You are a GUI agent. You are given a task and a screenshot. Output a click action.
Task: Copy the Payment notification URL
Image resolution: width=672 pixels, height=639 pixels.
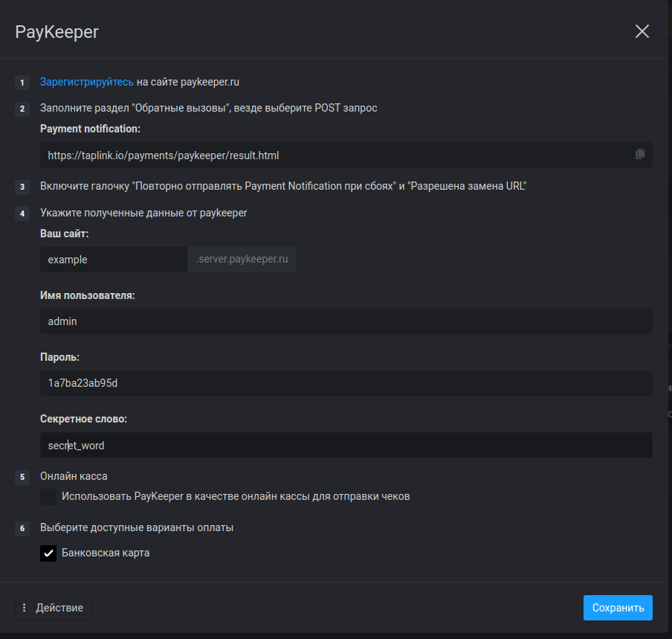640,155
